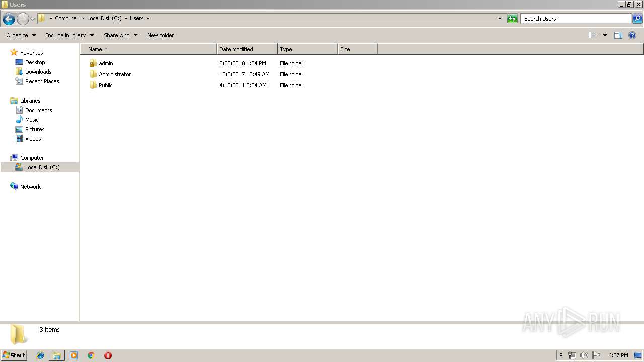Open Downloads in Favorites
The image size is (644, 362).
[x=38, y=72]
